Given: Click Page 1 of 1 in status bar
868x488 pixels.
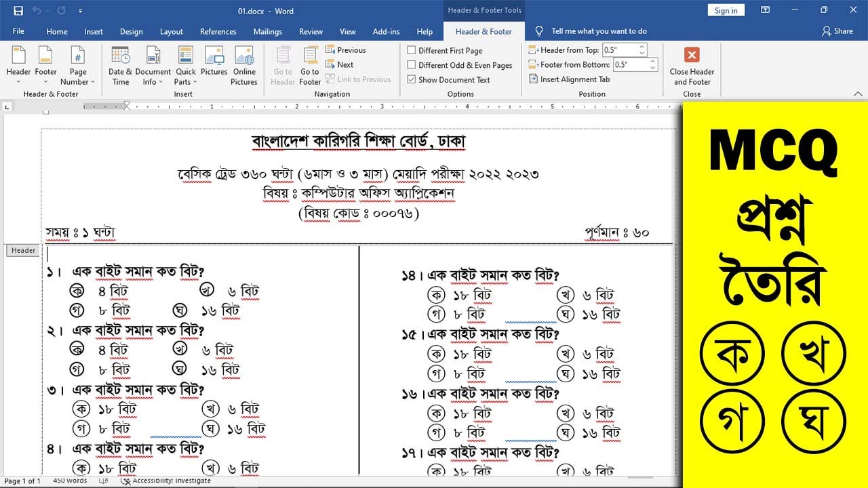Looking at the screenshot, I should point(22,481).
